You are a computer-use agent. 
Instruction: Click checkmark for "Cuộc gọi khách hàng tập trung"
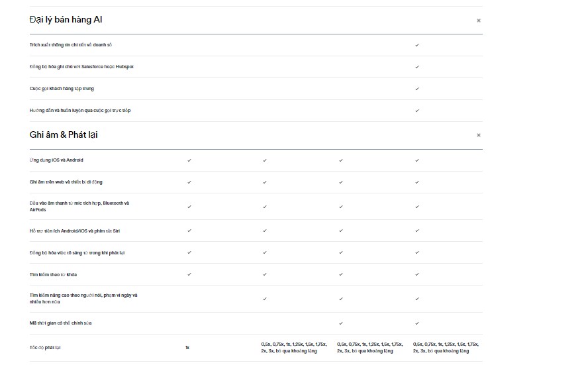click(x=417, y=89)
